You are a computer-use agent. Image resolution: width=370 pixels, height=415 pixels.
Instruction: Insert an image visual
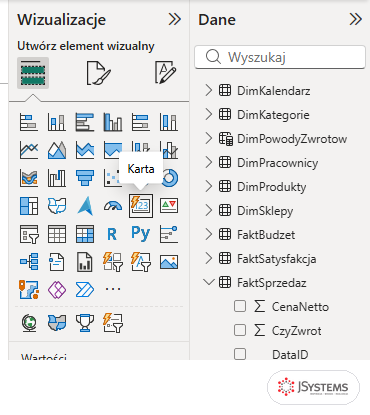click(169, 262)
